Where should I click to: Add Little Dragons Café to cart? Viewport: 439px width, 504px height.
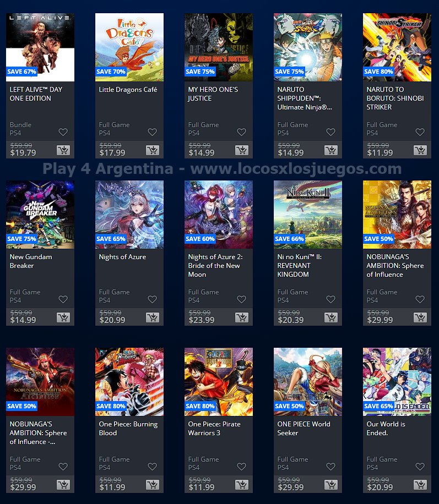coord(152,150)
